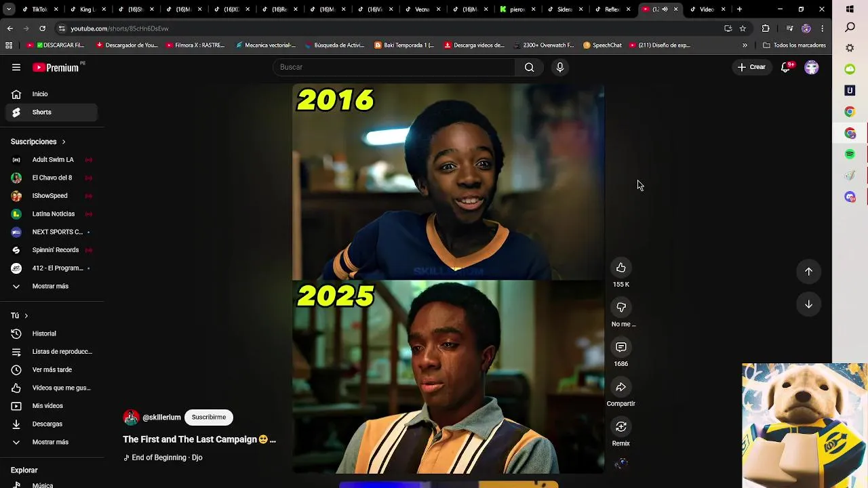Open Ver más tarde list
The width and height of the screenshot is (868, 488).
51,369
